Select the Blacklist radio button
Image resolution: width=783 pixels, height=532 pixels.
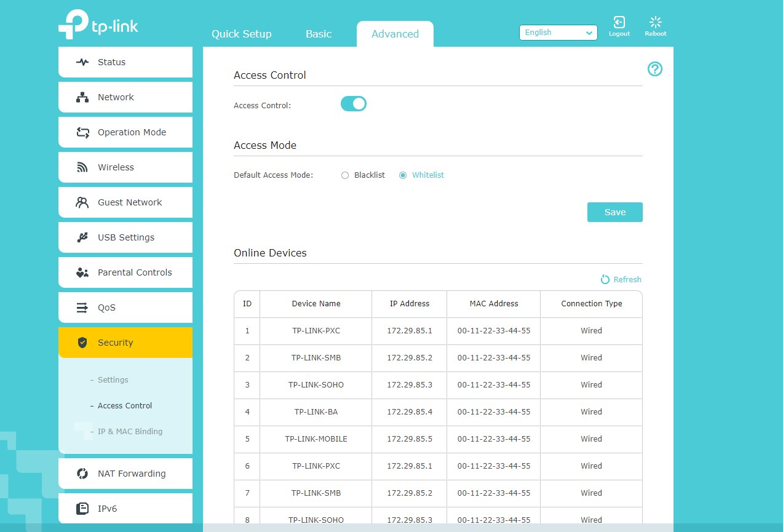pos(345,175)
